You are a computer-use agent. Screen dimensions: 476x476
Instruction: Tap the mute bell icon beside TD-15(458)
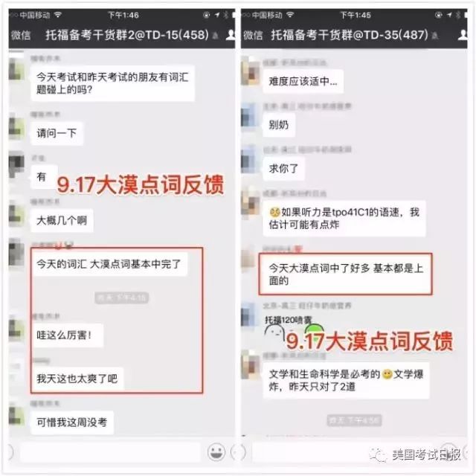(x=215, y=36)
